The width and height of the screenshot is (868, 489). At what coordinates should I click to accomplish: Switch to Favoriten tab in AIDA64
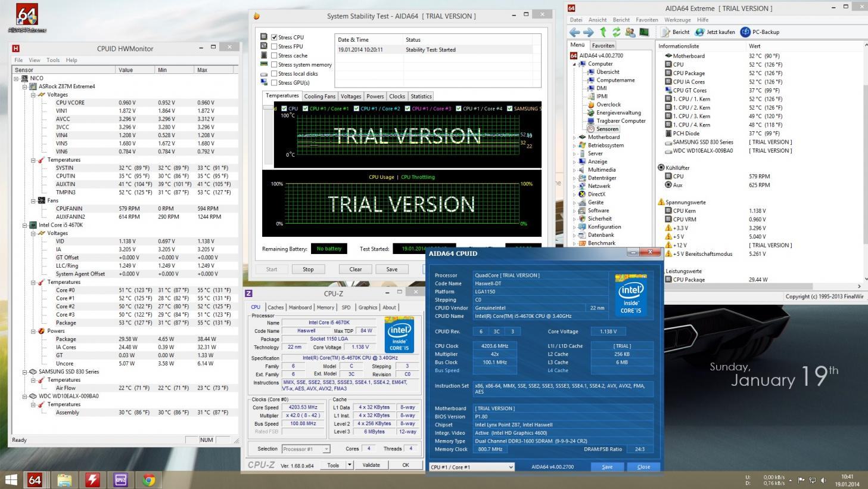pyautogui.click(x=603, y=45)
